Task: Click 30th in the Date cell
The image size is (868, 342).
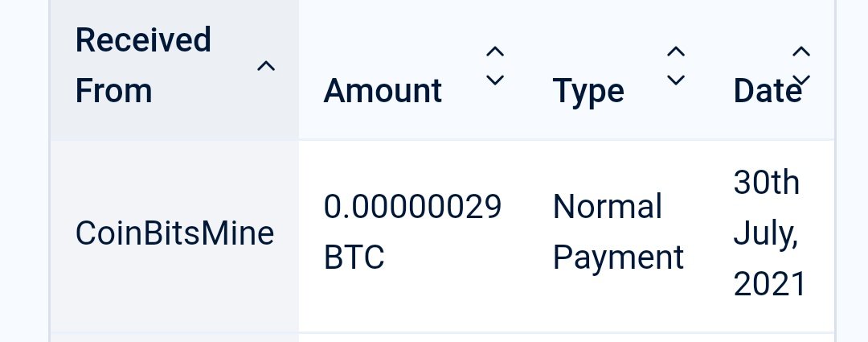Action: 766,183
